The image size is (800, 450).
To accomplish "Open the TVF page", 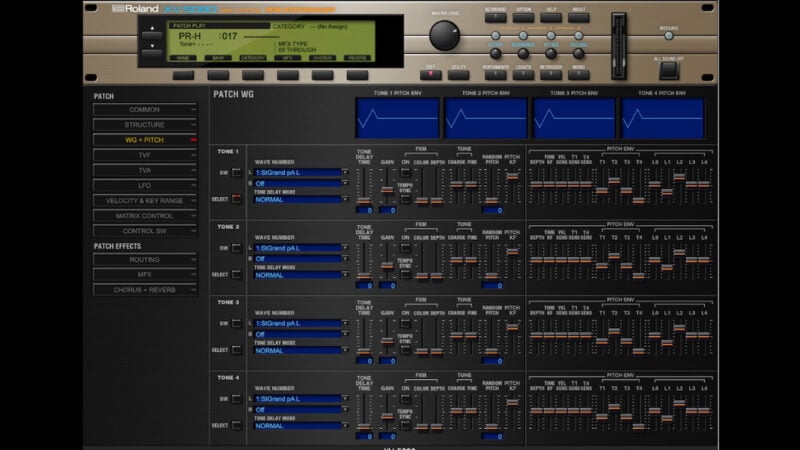I will tap(145, 155).
